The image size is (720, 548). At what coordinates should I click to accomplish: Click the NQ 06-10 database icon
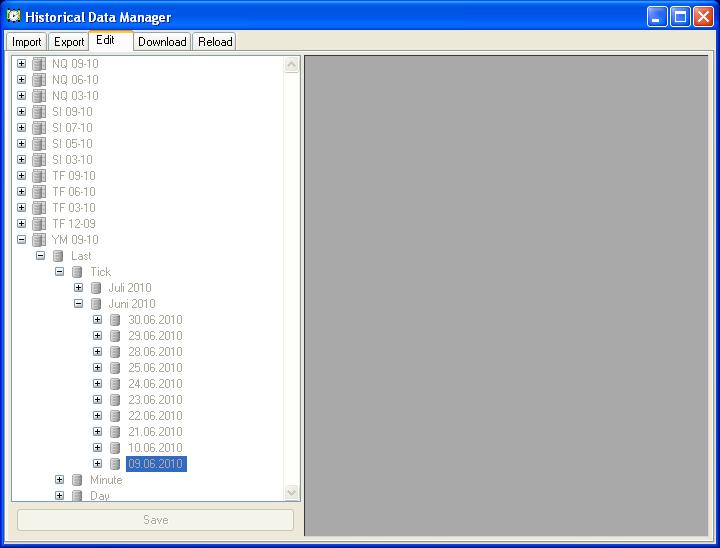[39, 79]
